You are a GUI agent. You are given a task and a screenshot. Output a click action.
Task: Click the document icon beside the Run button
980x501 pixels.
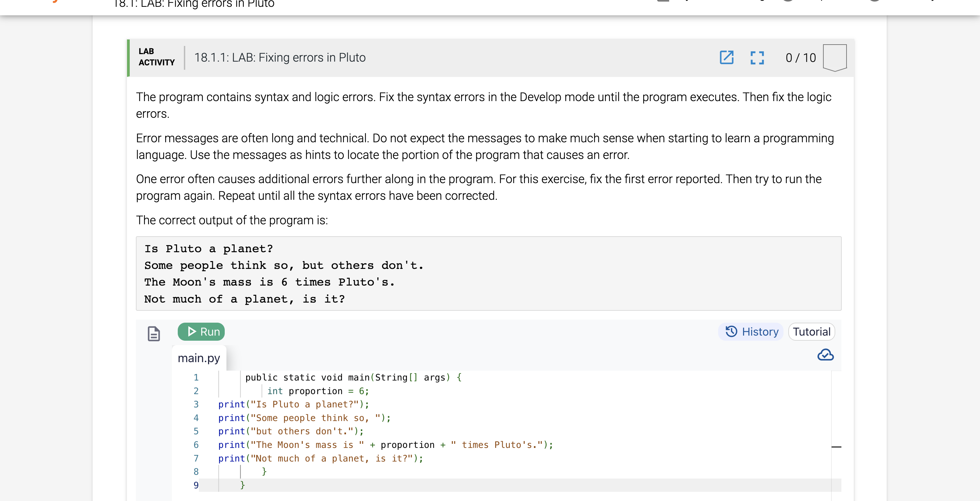pos(153,334)
